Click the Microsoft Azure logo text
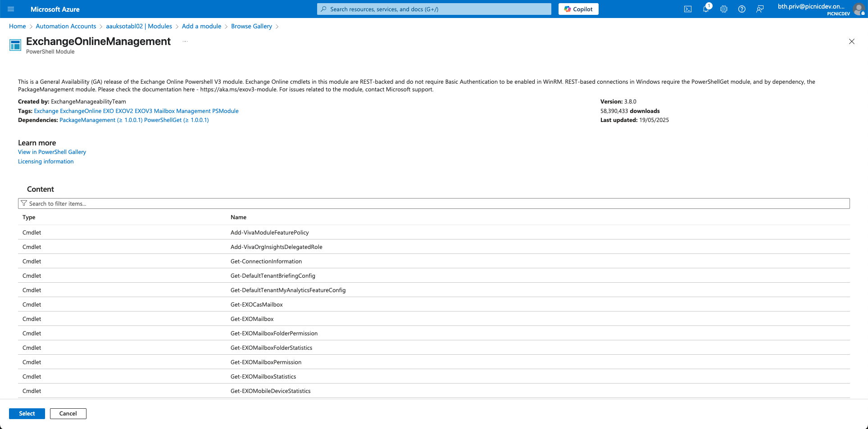 click(55, 9)
